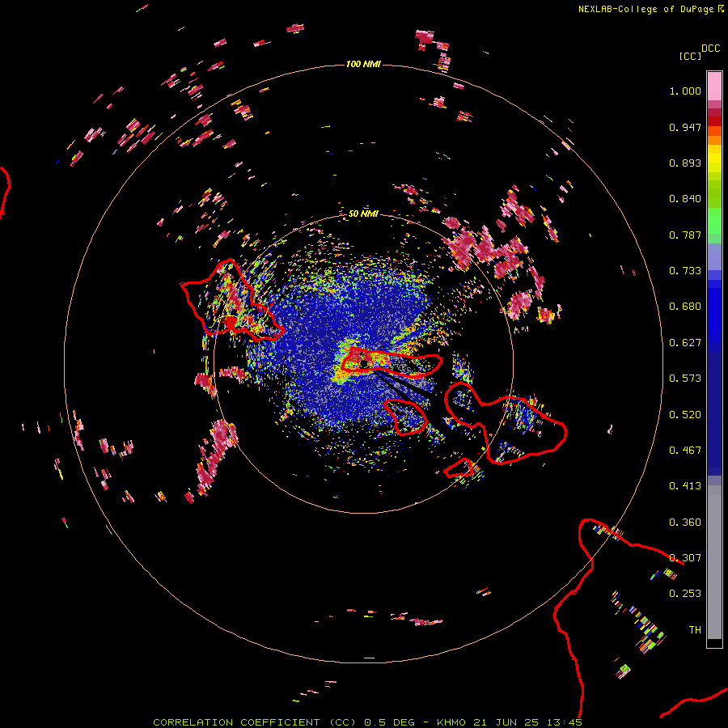The width and height of the screenshot is (728, 728).
Task: Click the 0.733 legend value
Action: click(685, 271)
